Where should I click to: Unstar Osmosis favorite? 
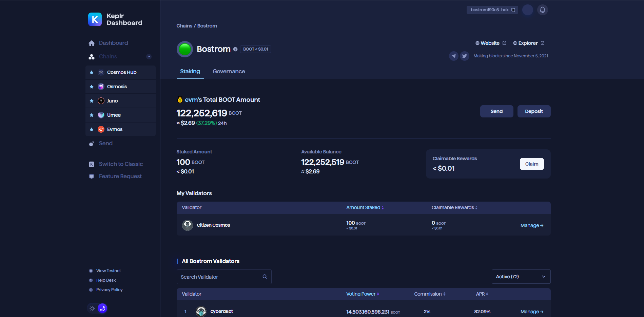[x=92, y=87]
